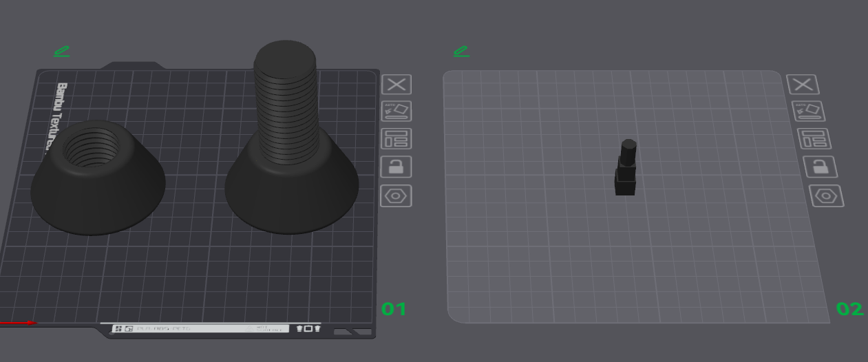Remove all objects from plate 02
The height and width of the screenshot is (362, 868).
click(803, 85)
